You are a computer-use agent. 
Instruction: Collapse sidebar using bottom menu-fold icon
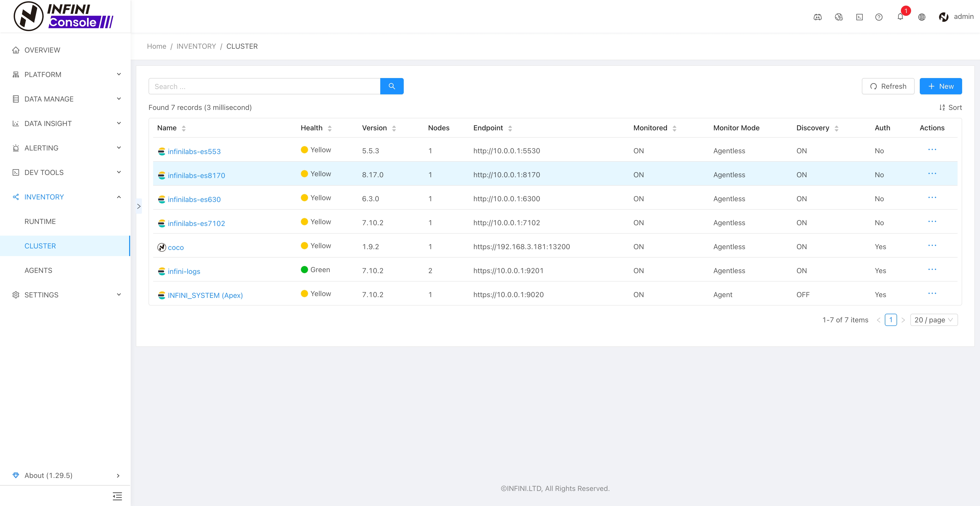click(x=117, y=496)
